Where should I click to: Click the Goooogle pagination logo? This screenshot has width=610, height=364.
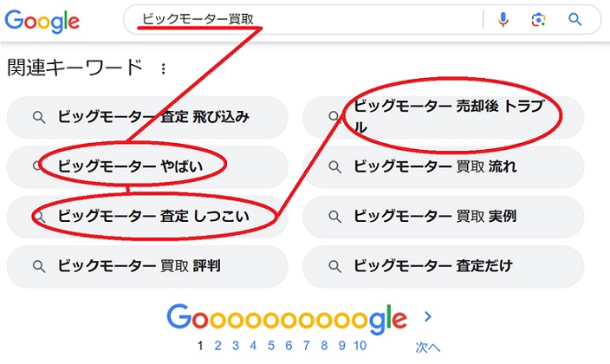point(287,318)
